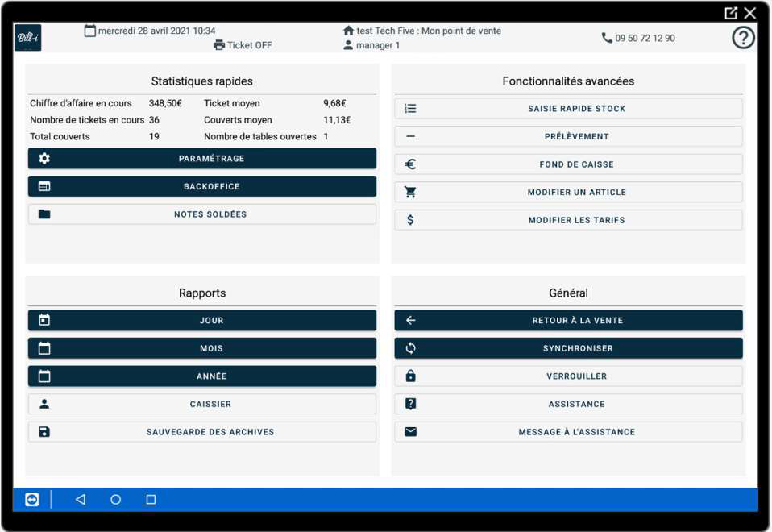Screen dimensions: 772x532
Task: Tap the Android home circle icon
Action: (x=116, y=500)
